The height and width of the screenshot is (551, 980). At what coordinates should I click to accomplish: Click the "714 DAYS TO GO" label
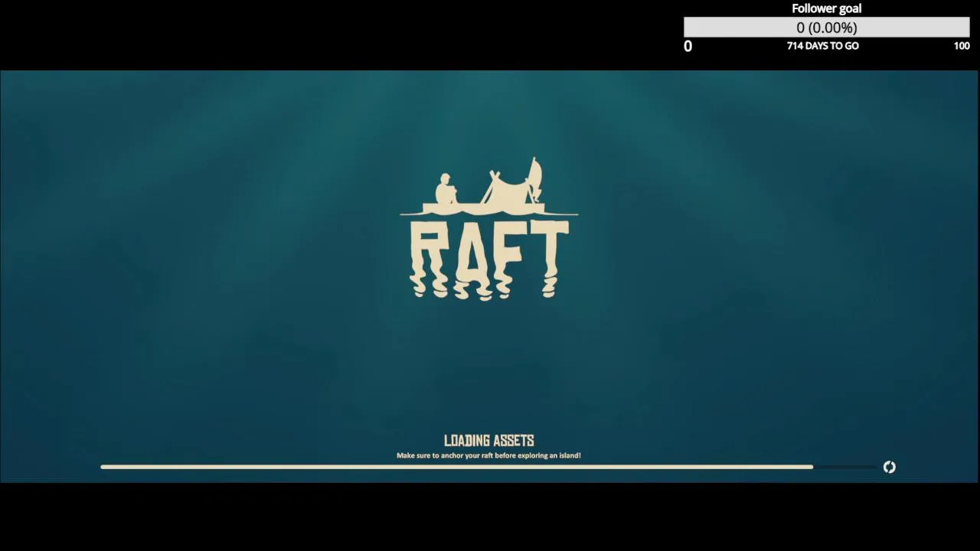823,46
